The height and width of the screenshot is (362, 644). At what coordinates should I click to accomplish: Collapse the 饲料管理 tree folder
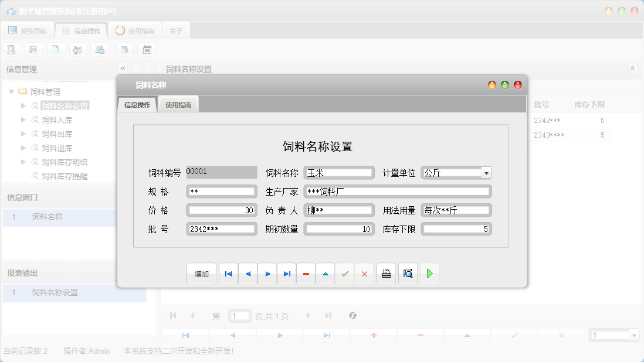12,92
